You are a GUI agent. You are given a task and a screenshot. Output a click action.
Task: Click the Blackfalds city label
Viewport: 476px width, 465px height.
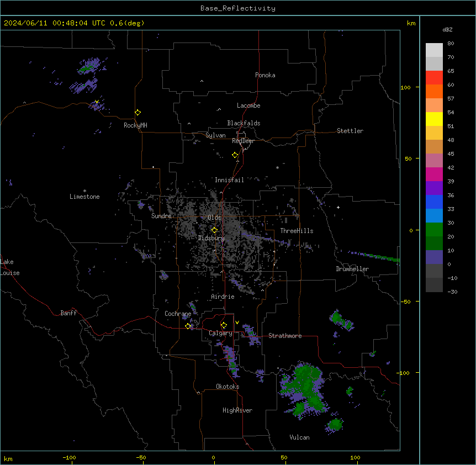pos(244,123)
